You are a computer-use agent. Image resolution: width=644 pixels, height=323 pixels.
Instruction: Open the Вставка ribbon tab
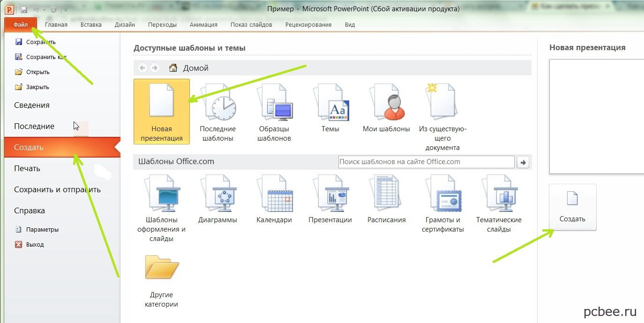[x=91, y=25]
